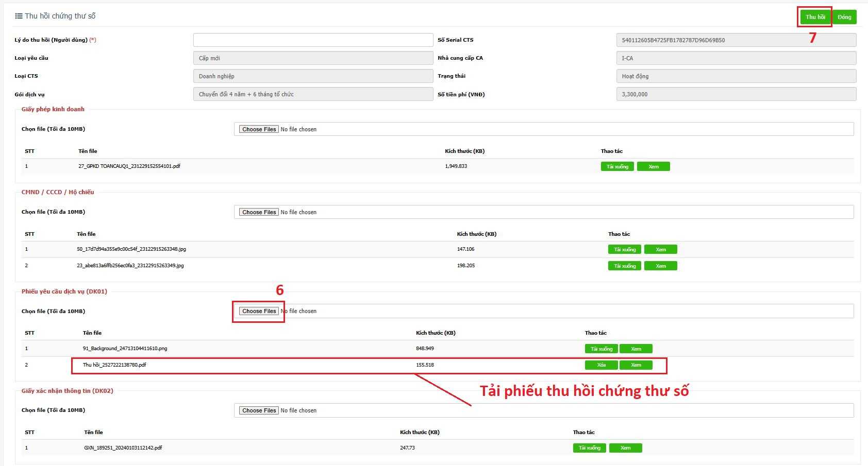
Task: Click the Gói dịch vụ field
Action: 313,94
